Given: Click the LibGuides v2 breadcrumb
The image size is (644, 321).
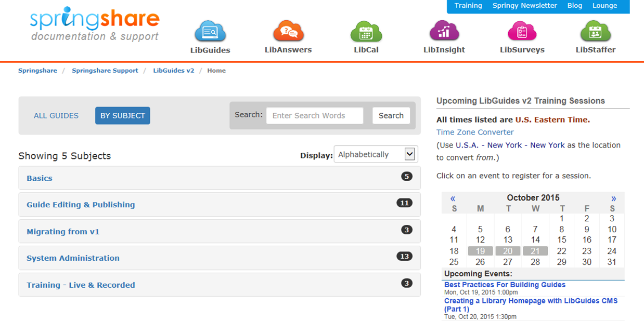Looking at the screenshot, I should click(173, 71).
